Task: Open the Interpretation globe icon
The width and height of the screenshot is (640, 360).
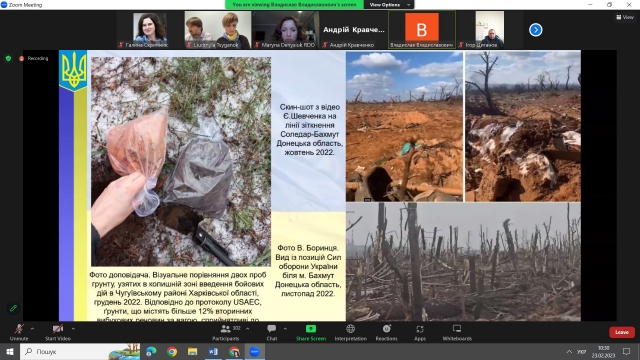Action: click(x=350, y=332)
